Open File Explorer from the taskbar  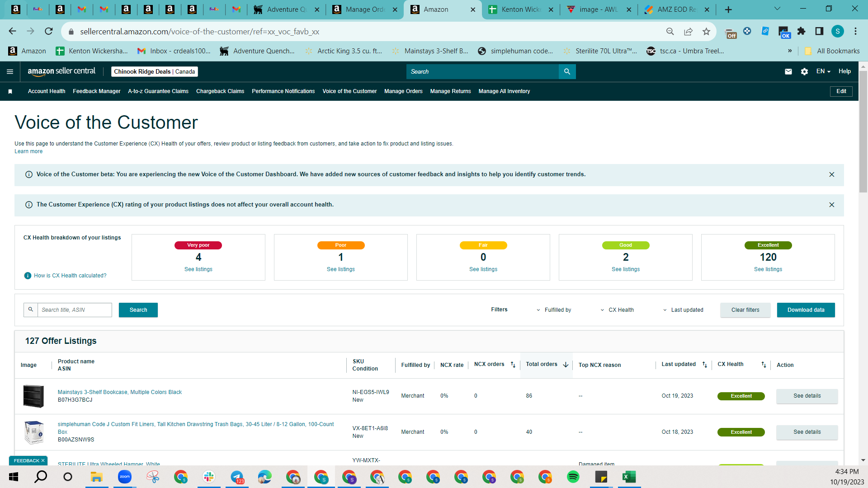click(x=97, y=477)
